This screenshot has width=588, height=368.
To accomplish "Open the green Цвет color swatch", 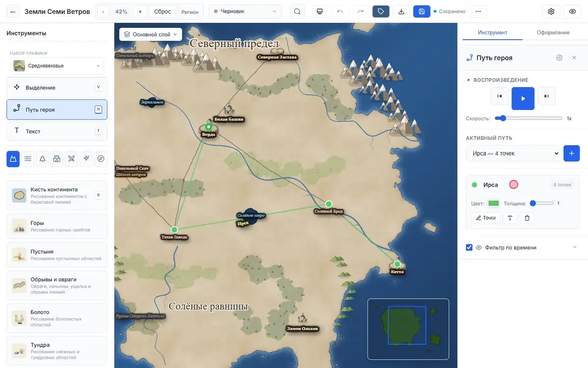I will click(493, 203).
